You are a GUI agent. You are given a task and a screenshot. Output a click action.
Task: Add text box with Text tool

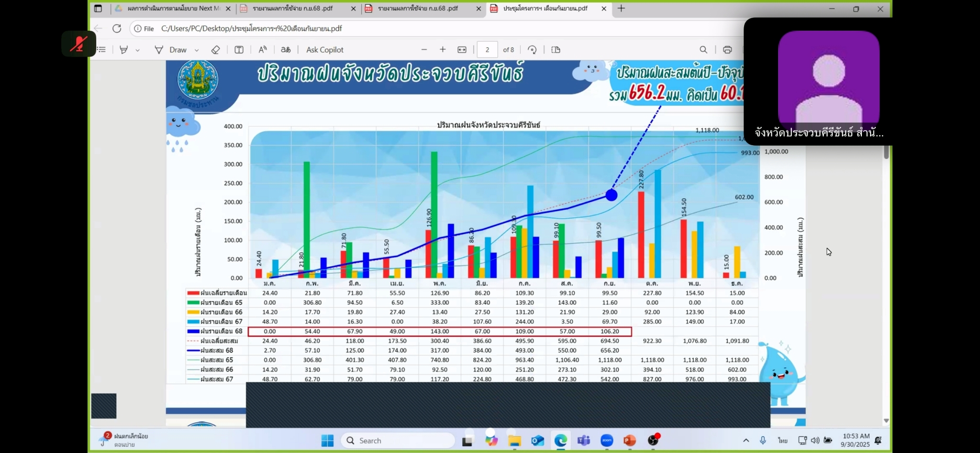[x=239, y=50]
